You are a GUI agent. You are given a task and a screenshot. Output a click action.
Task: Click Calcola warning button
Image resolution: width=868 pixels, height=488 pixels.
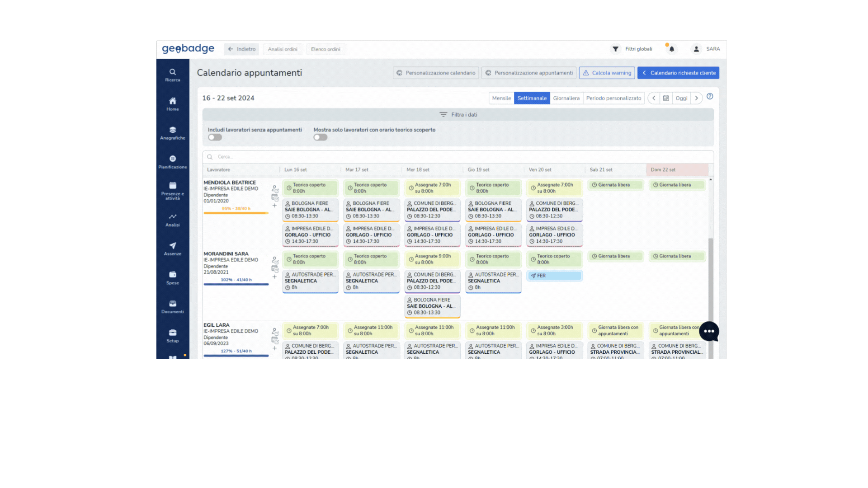[x=607, y=73]
